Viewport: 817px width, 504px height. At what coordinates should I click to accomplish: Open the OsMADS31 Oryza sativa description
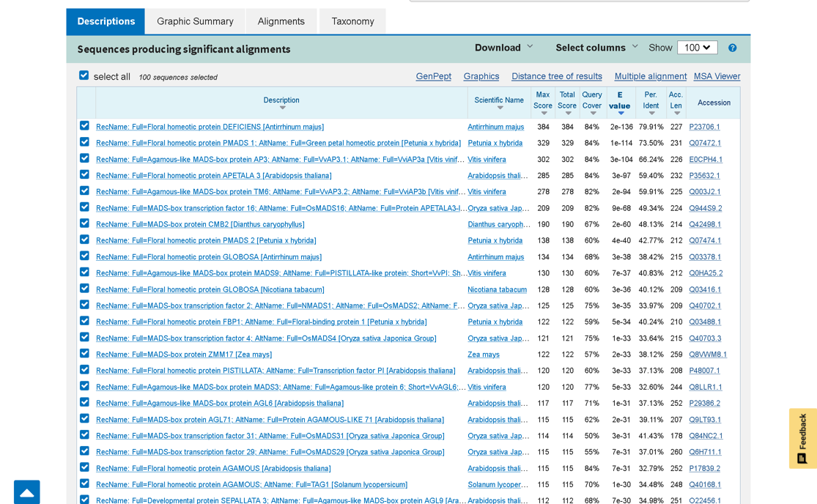click(270, 436)
